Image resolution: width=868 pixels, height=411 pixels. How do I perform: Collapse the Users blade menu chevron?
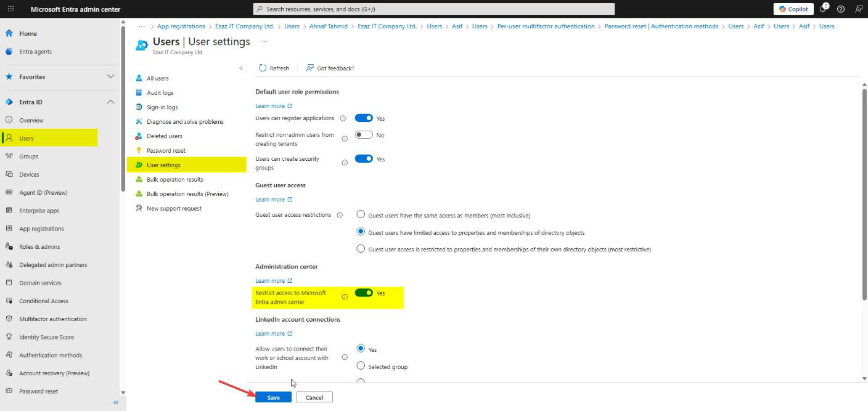(241, 68)
